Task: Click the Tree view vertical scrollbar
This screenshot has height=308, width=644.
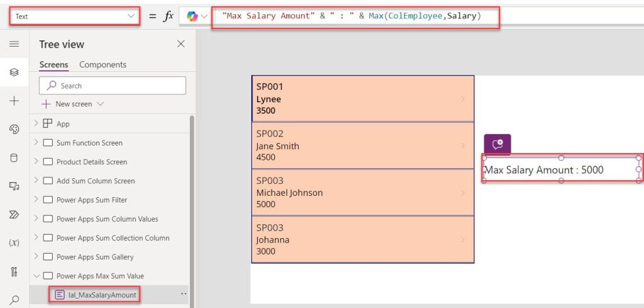Action: [x=191, y=212]
